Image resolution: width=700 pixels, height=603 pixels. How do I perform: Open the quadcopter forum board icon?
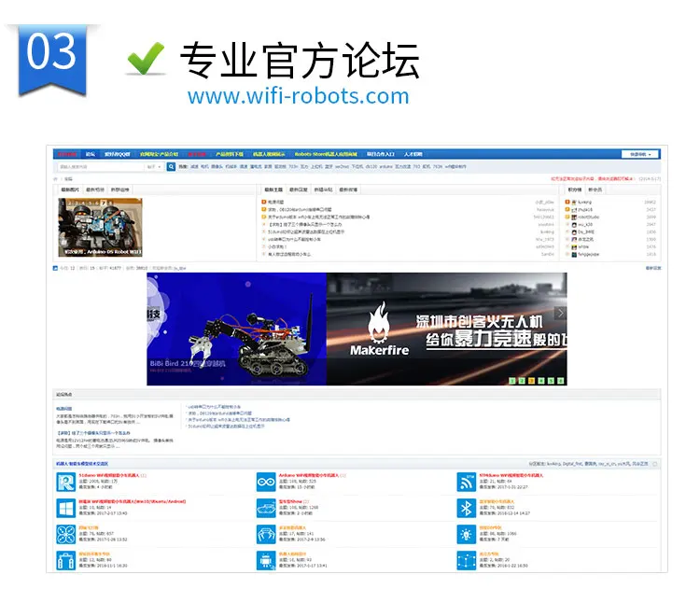point(65,534)
